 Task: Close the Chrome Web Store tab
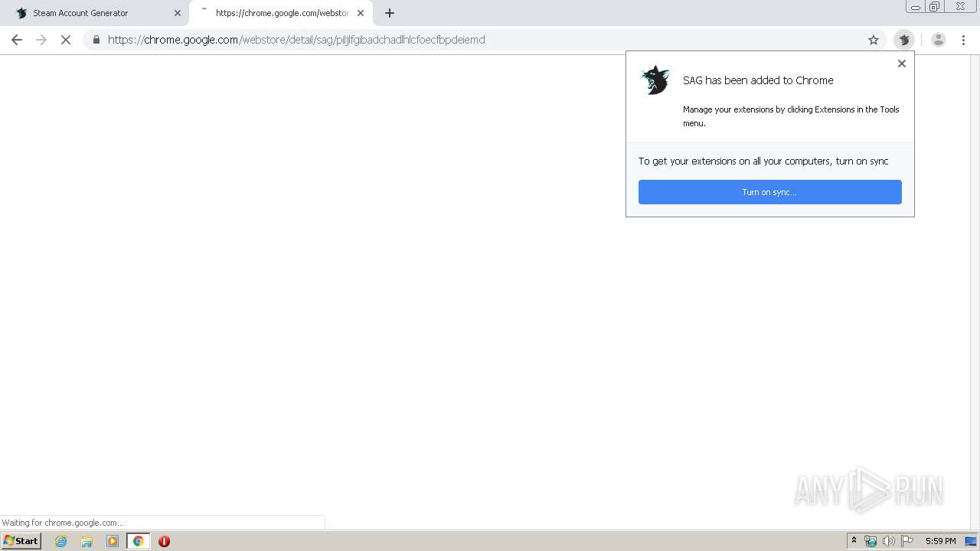[361, 13]
